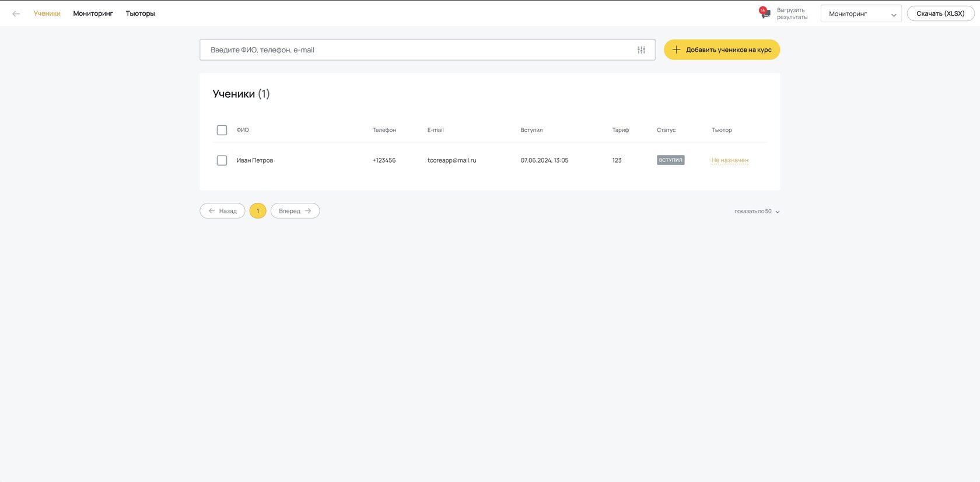Click the chat notifications icon with the red badge
This screenshot has height=482, width=980.
(x=765, y=13)
